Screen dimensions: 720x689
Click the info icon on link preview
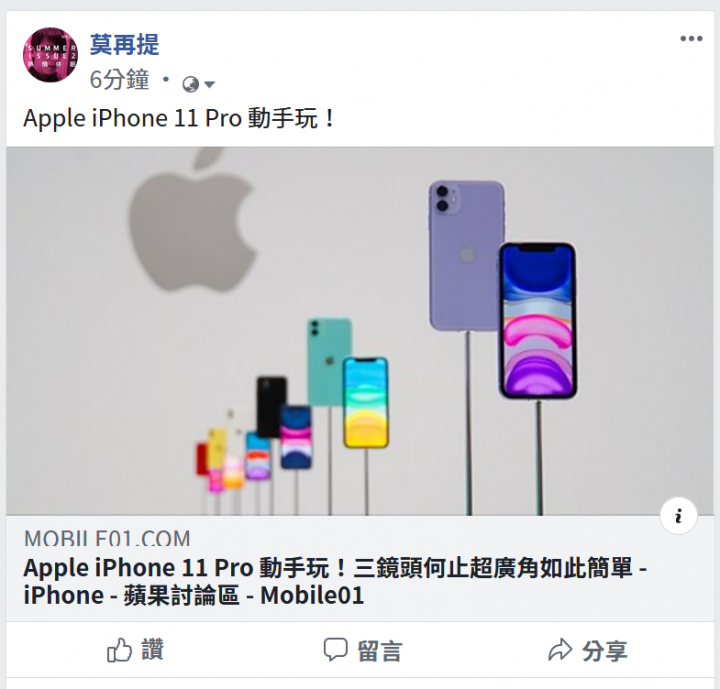678,516
